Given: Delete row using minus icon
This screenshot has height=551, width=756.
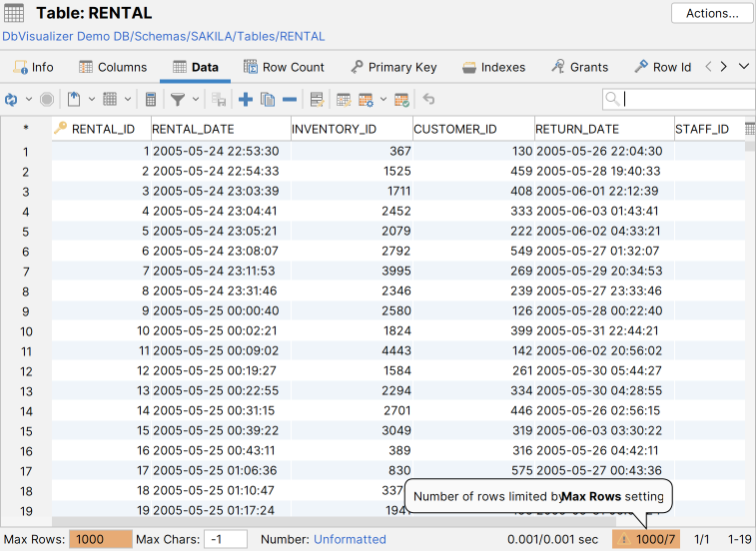Looking at the screenshot, I should pyautogui.click(x=290, y=100).
